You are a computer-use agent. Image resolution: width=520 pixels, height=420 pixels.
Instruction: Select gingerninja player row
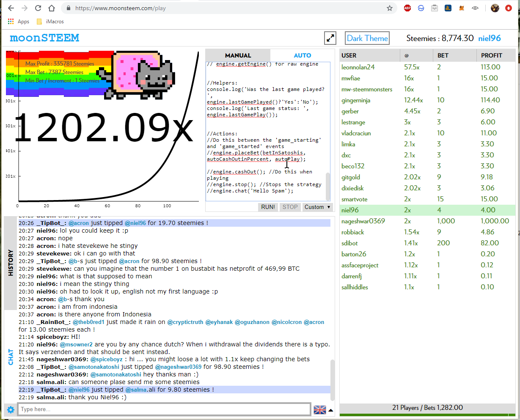[428, 100]
